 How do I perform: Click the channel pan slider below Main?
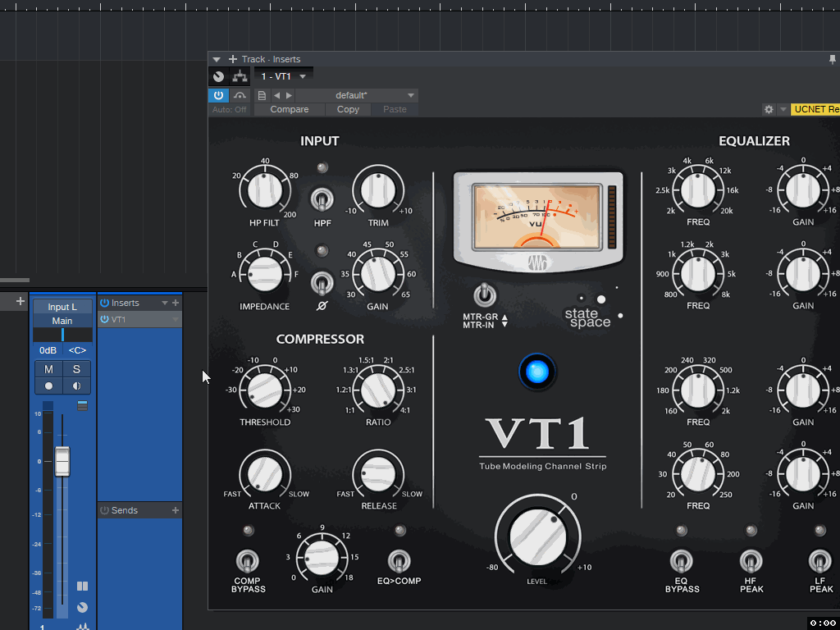(62, 335)
